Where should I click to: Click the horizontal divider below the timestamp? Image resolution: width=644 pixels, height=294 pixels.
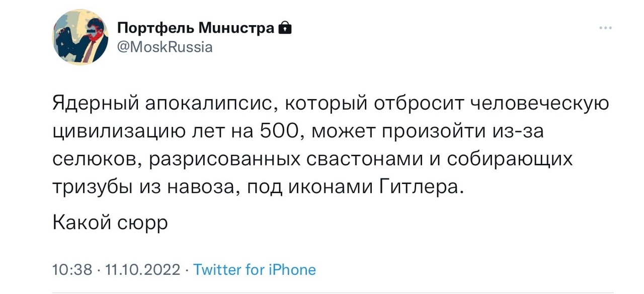[322, 292]
